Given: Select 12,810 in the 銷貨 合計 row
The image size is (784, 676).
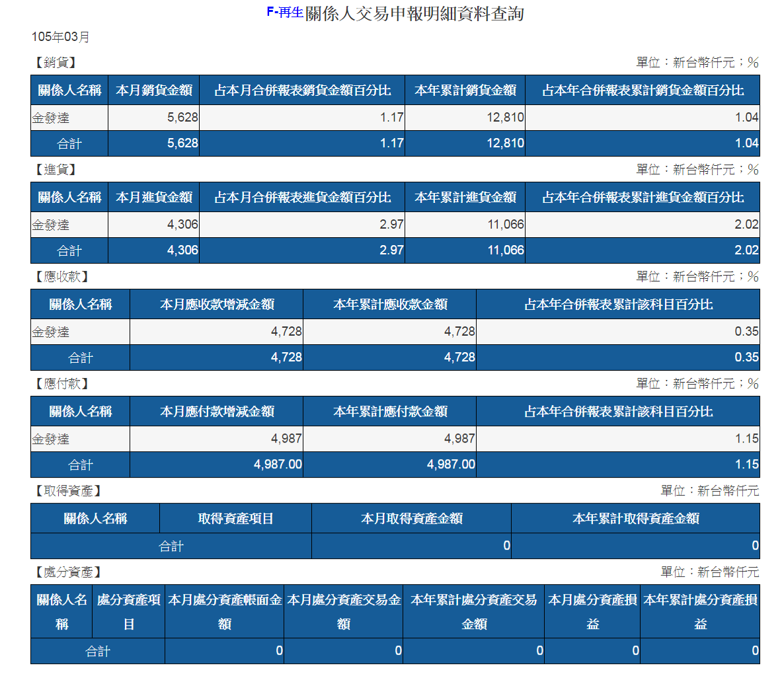Looking at the screenshot, I should click(x=506, y=143).
